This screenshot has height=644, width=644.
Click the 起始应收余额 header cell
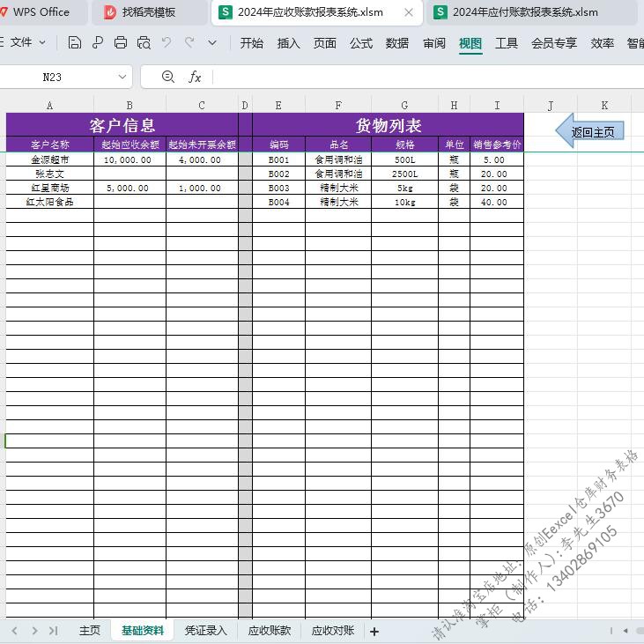pyautogui.click(x=130, y=144)
